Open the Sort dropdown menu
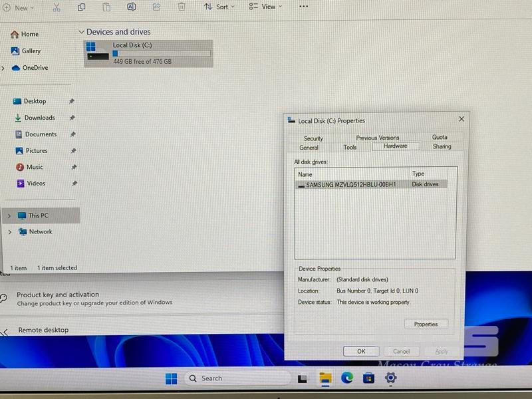 pyautogui.click(x=219, y=7)
